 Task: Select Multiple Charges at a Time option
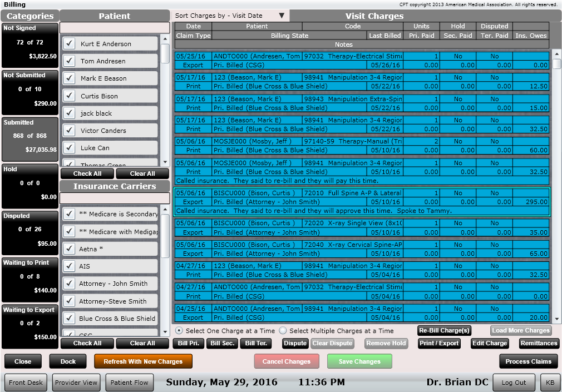[283, 330]
